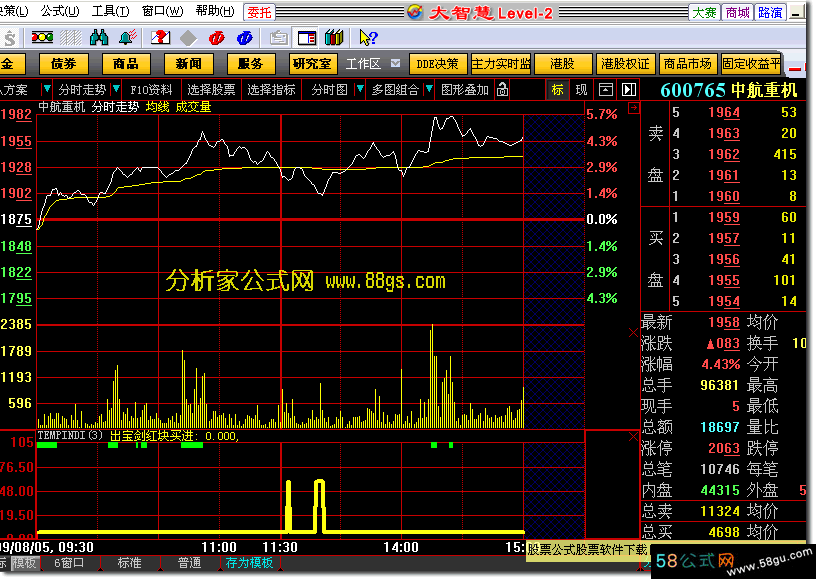Open the binoculars search tool
This screenshot has height=579, width=816.
pos(99,37)
